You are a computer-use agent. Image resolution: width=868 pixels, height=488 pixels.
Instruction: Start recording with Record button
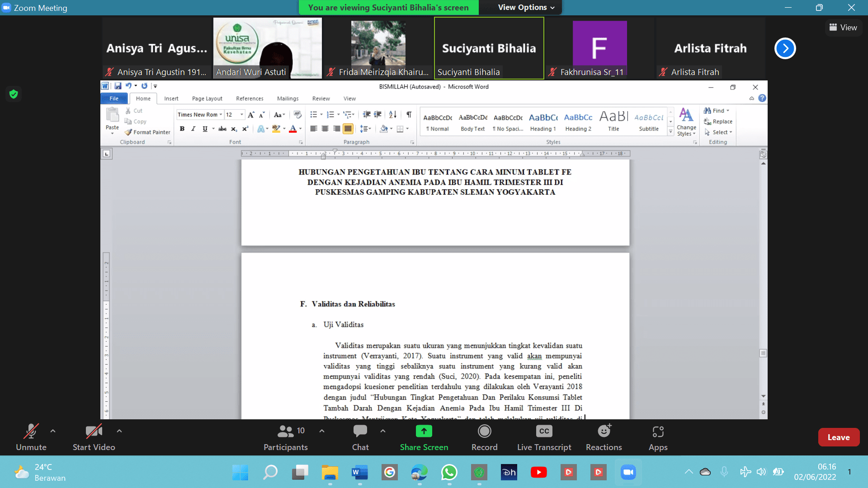484,437
